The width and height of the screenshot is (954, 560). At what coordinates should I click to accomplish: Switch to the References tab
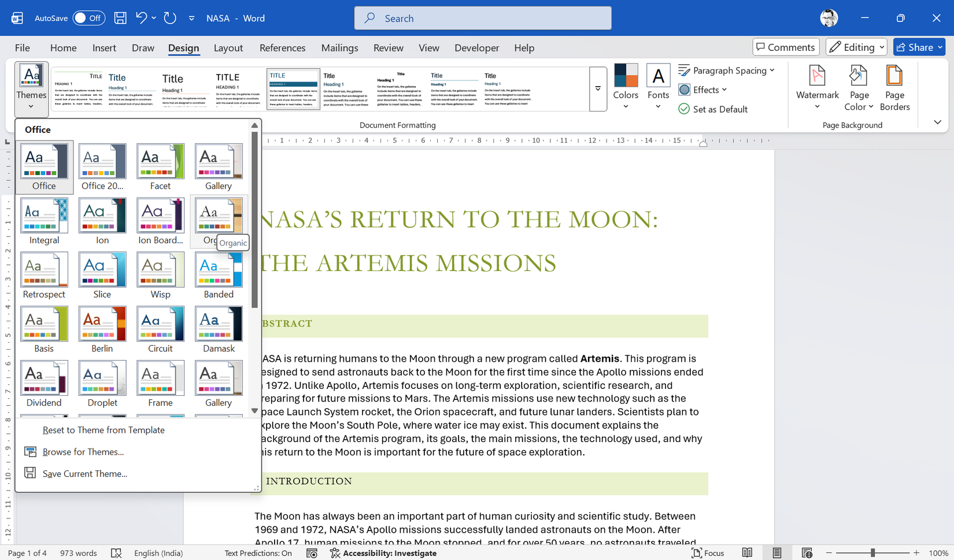[x=282, y=47]
